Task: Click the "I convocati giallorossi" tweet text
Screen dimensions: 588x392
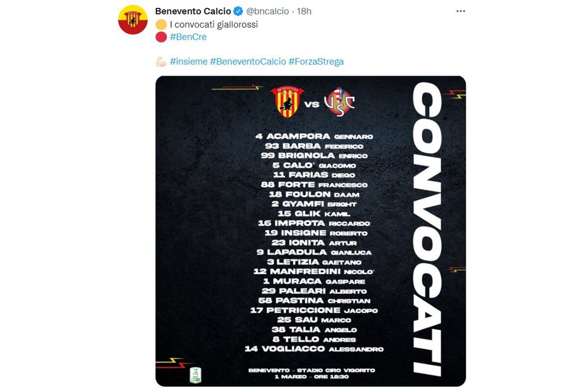Action: click(x=214, y=24)
